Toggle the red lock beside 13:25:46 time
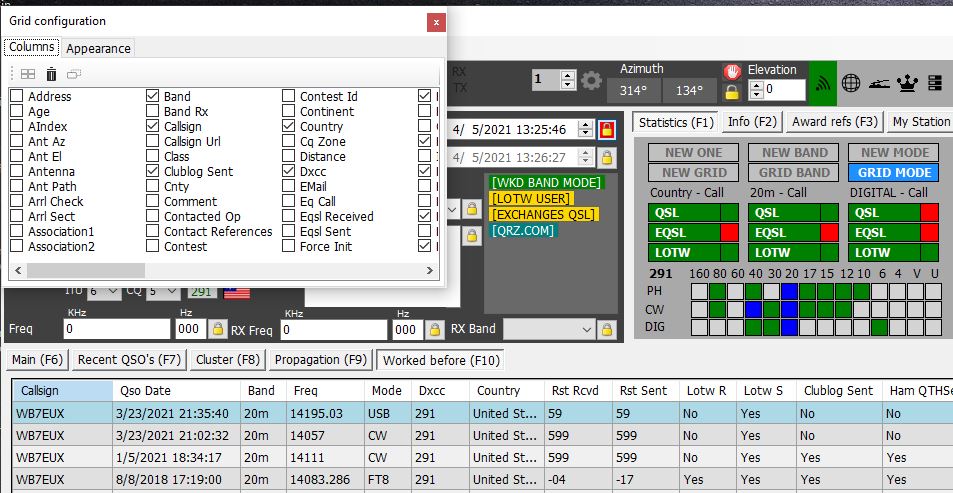 click(606, 129)
